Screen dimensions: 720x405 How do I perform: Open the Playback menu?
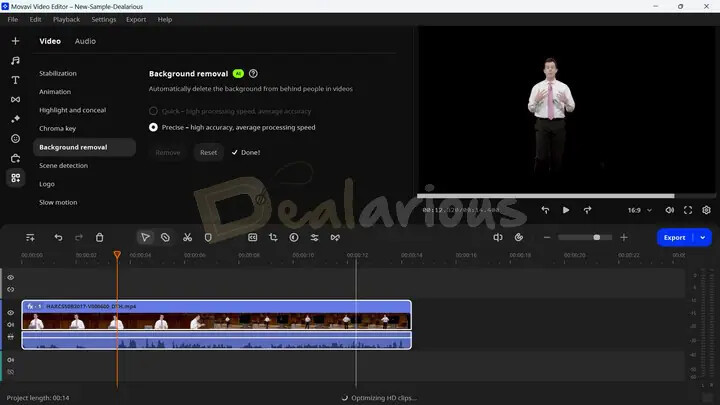[67, 19]
